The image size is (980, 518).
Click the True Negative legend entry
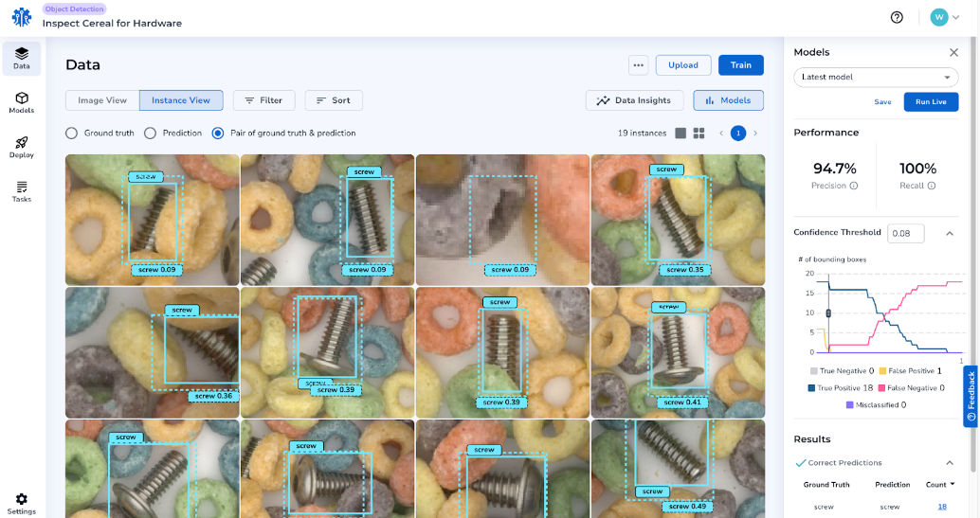[x=842, y=371]
